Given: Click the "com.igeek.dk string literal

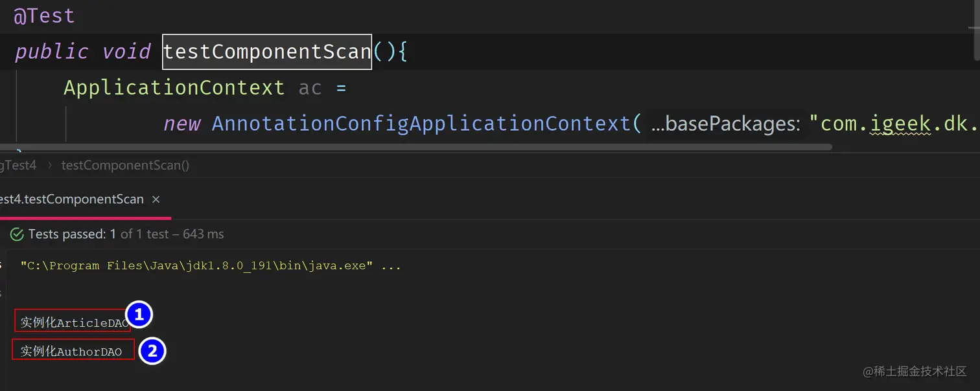Looking at the screenshot, I should point(894,123).
